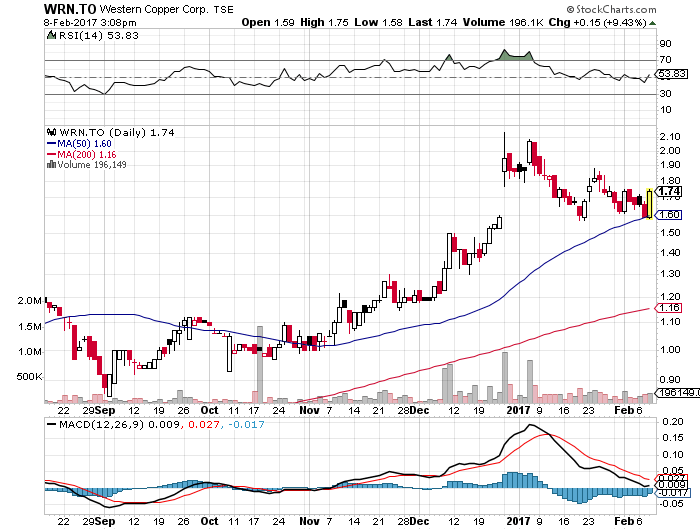
Task: Click the 8-Feb-2017 3:08pm timestamp
Action: pyautogui.click(x=90, y=22)
